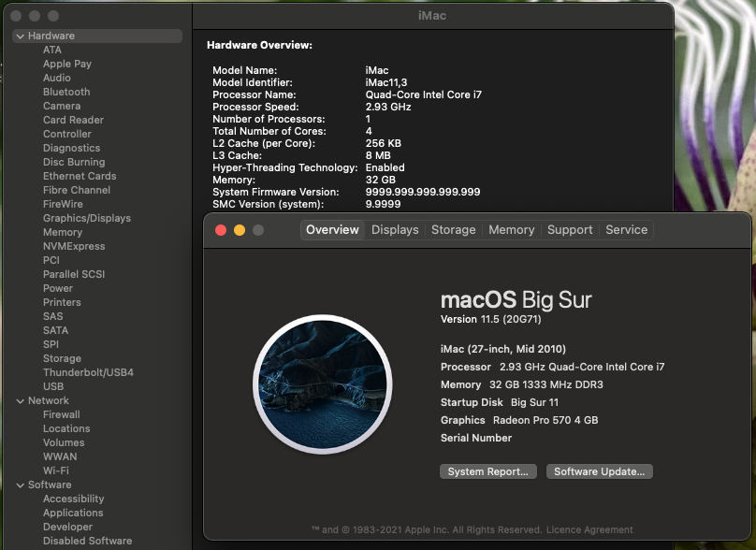Screen dimensions: 756x550
Task: Select Memory in the Hardware sidebar
Action: (63, 232)
